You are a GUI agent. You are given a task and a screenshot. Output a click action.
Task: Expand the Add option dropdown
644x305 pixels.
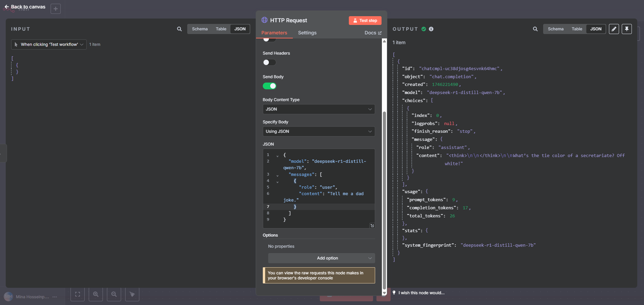click(x=321, y=258)
